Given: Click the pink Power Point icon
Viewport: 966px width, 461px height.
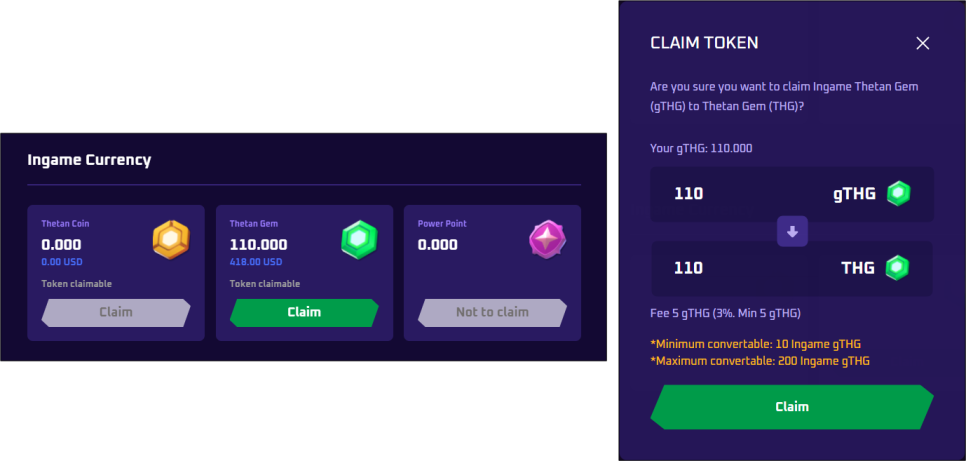Looking at the screenshot, I should (x=547, y=240).
